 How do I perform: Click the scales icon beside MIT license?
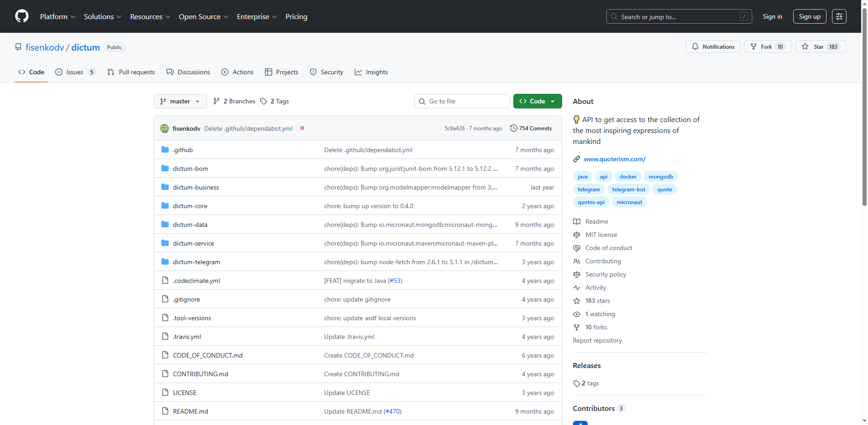pos(577,235)
